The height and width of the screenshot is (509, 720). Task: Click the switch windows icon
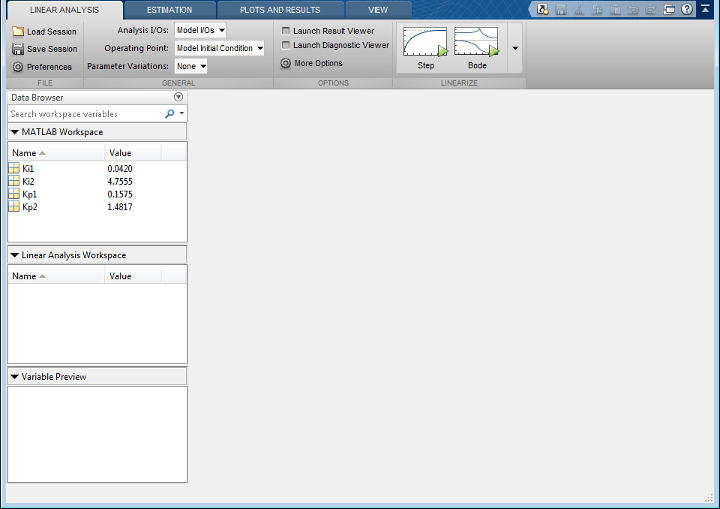coord(669,9)
